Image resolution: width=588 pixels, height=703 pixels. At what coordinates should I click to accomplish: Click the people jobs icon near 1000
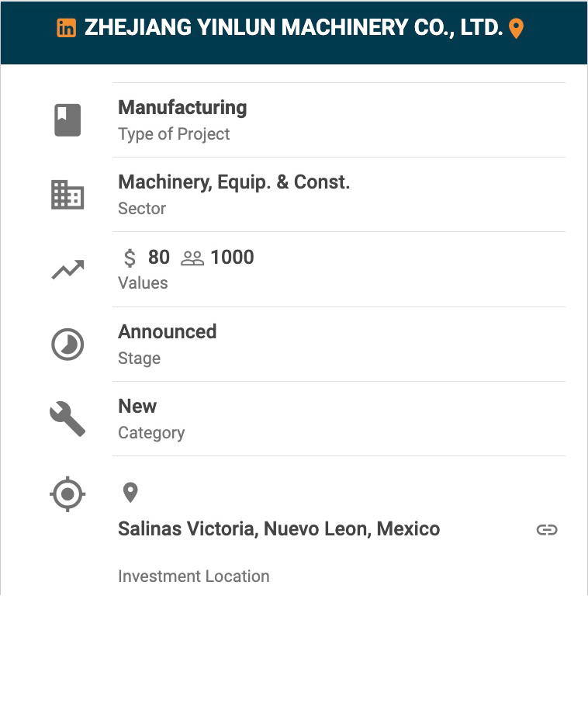pyautogui.click(x=192, y=258)
